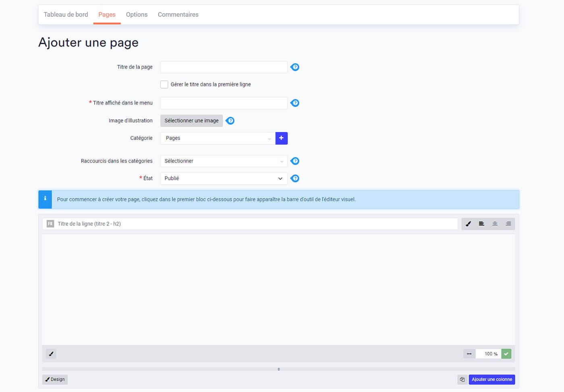This screenshot has height=392, width=564.
Task: Click inside the empty content block
Action: point(278,289)
